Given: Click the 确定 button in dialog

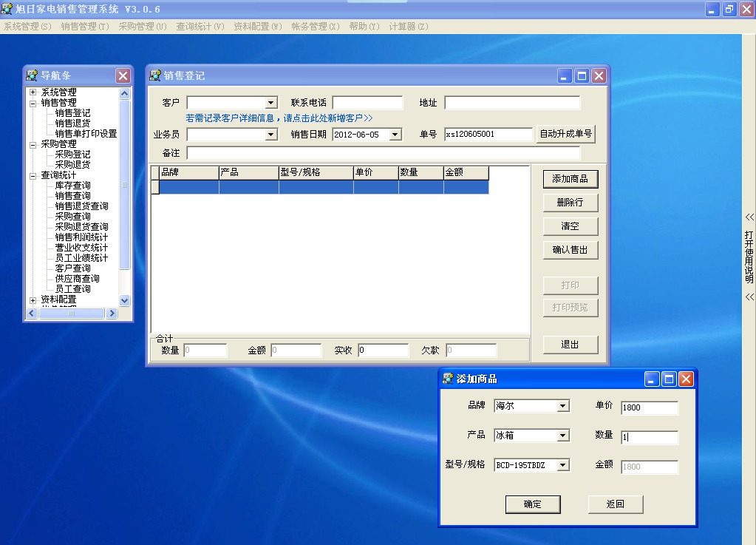Looking at the screenshot, I should pyautogui.click(x=533, y=504).
